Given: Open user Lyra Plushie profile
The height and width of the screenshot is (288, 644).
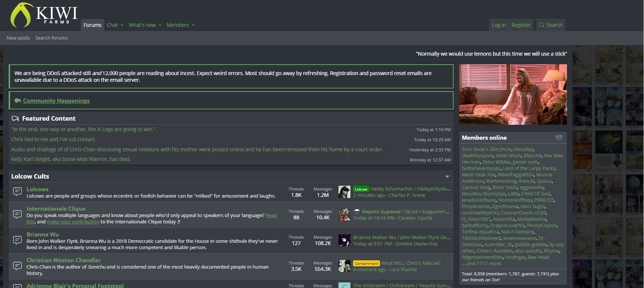Looking at the screenshot, I should 403,270.
